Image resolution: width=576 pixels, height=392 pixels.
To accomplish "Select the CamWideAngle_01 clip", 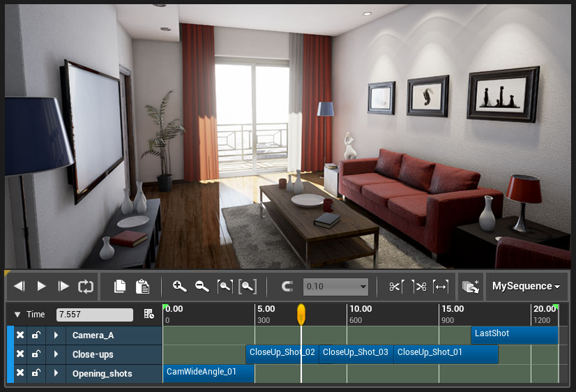I will click(x=209, y=373).
